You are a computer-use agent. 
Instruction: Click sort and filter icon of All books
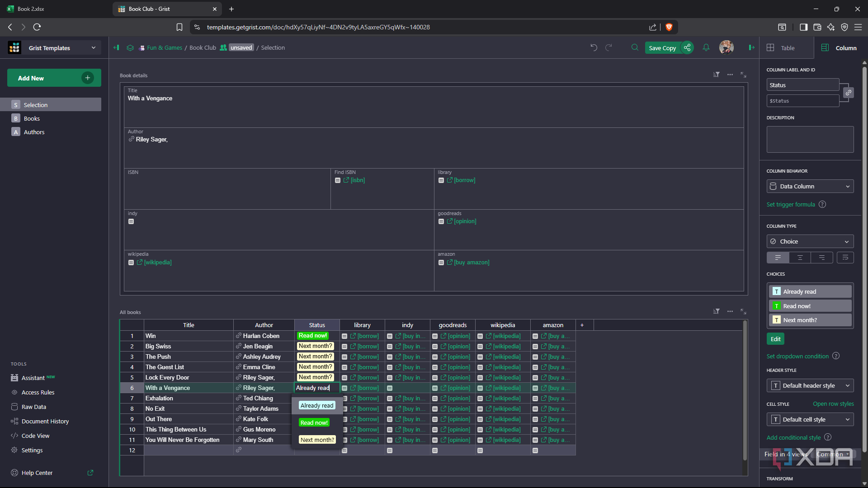pyautogui.click(x=716, y=311)
